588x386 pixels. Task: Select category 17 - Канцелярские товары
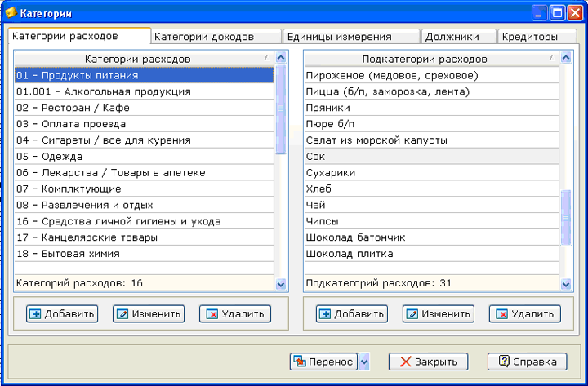click(144, 237)
